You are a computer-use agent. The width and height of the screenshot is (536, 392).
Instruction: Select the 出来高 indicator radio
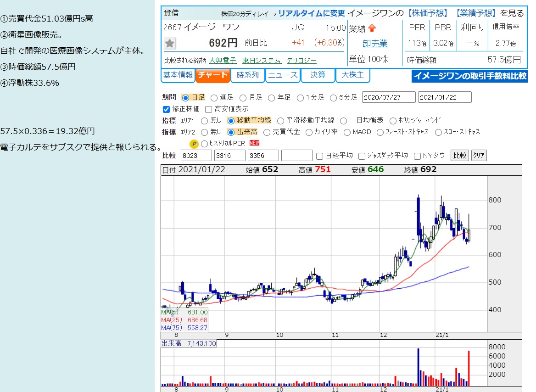231,132
